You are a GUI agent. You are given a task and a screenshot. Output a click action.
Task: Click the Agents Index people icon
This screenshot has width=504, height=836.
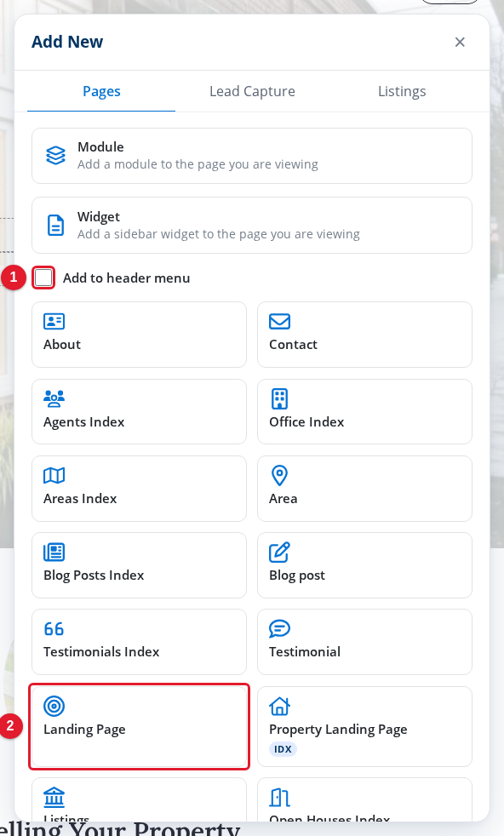coord(54,398)
